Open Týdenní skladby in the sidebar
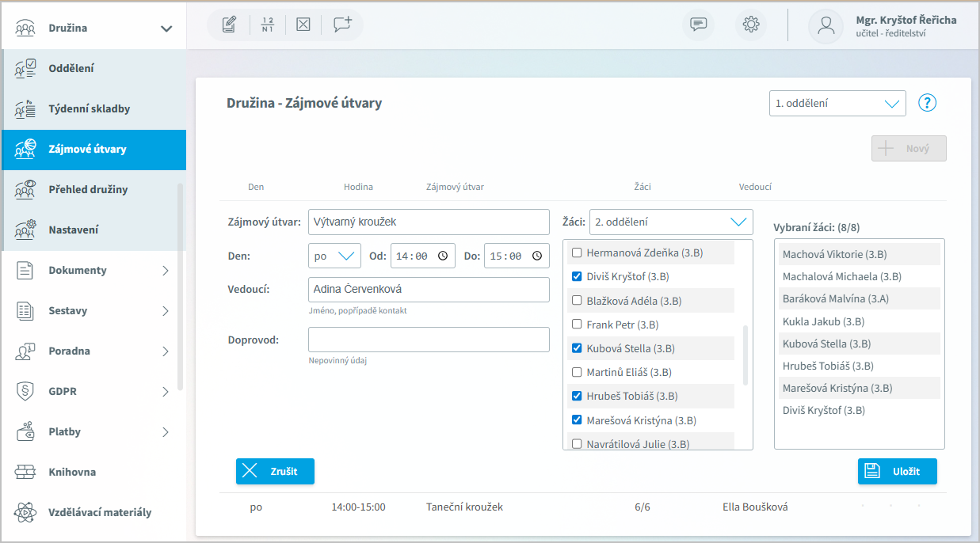Viewport: 980px width, 543px height. tap(89, 108)
